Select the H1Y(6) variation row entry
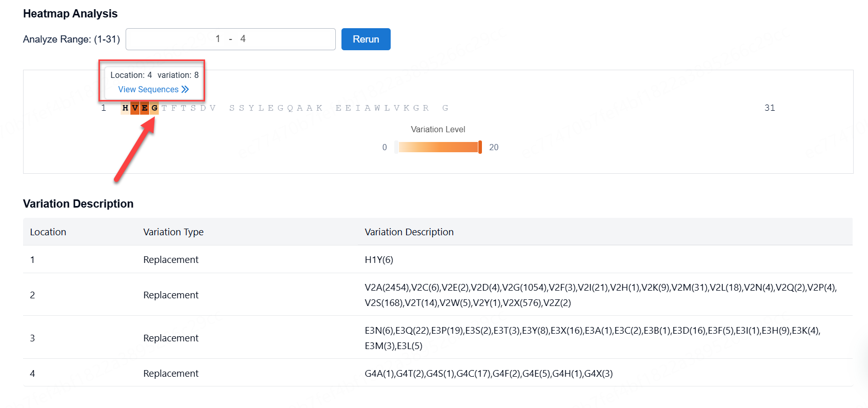Screen dimensions: 868x408 [379, 260]
